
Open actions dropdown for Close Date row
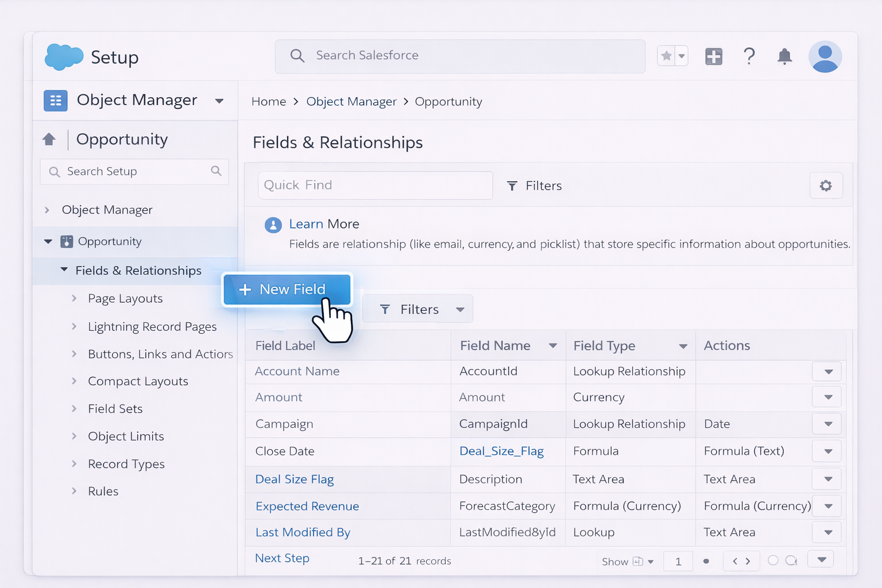pyautogui.click(x=827, y=451)
